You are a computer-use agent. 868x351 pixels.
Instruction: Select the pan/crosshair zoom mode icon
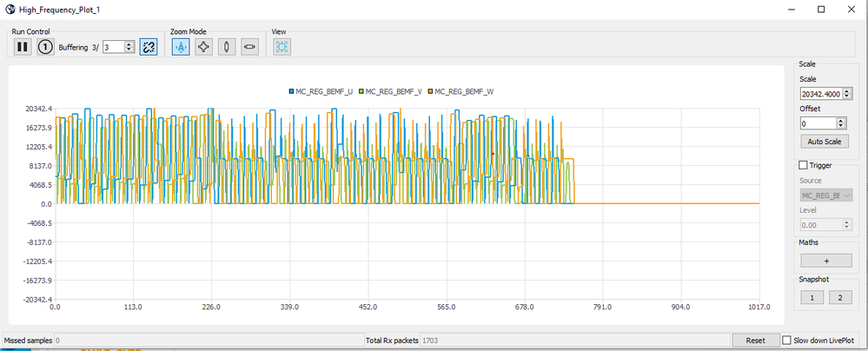(x=203, y=47)
